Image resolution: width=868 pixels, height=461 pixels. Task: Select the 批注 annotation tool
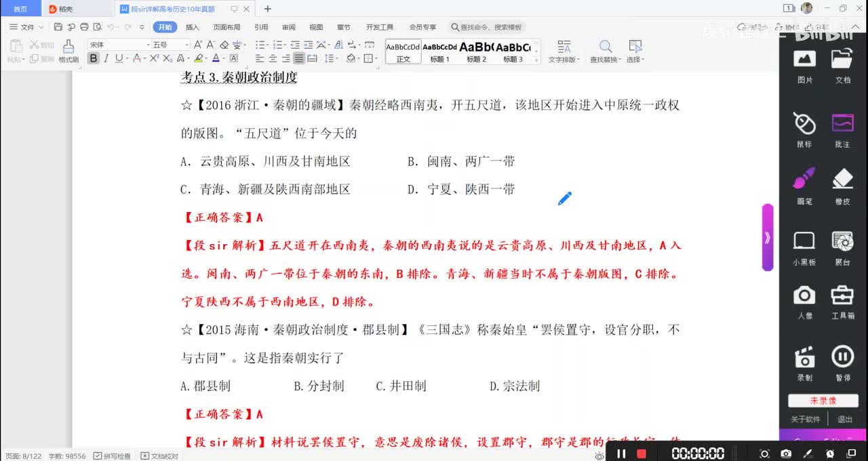(842, 130)
